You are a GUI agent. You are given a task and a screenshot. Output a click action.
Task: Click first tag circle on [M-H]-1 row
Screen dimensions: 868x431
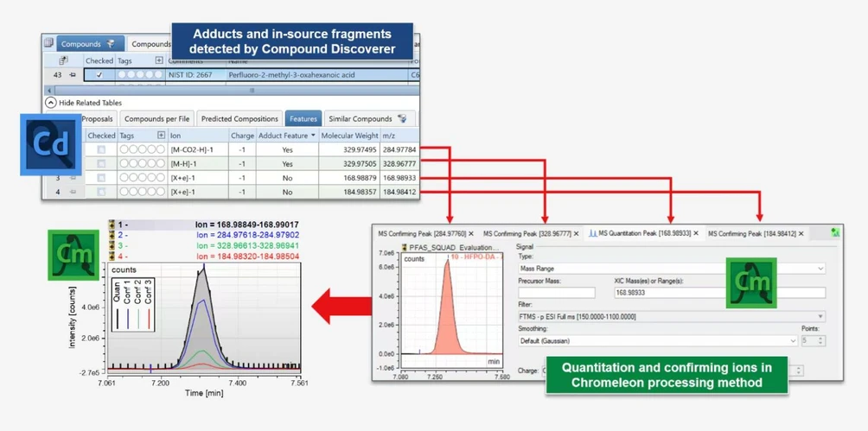[x=124, y=164]
